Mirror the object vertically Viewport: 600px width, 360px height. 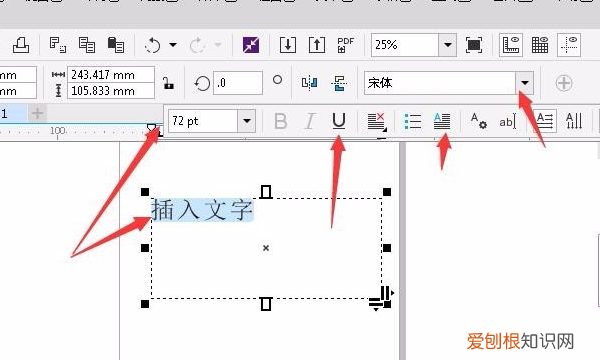(339, 83)
